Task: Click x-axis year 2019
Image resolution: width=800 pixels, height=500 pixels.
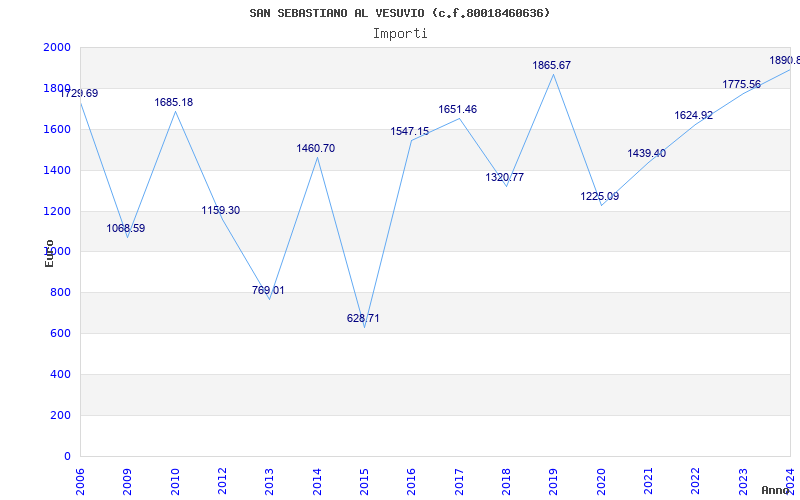Action: 554,481
